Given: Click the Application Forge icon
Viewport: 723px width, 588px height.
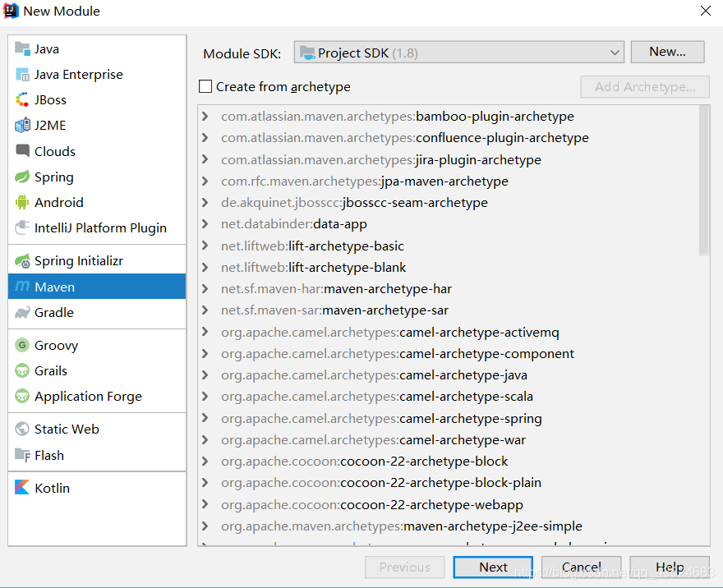Looking at the screenshot, I should pyautogui.click(x=22, y=397).
